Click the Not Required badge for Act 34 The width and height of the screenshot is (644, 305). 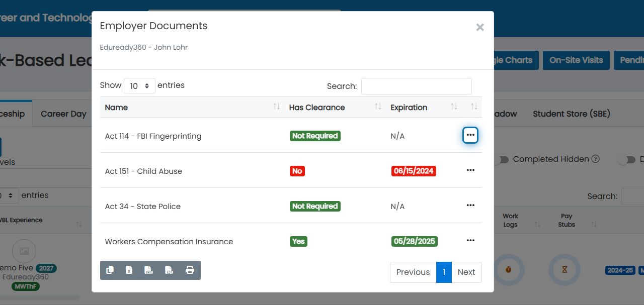point(315,206)
